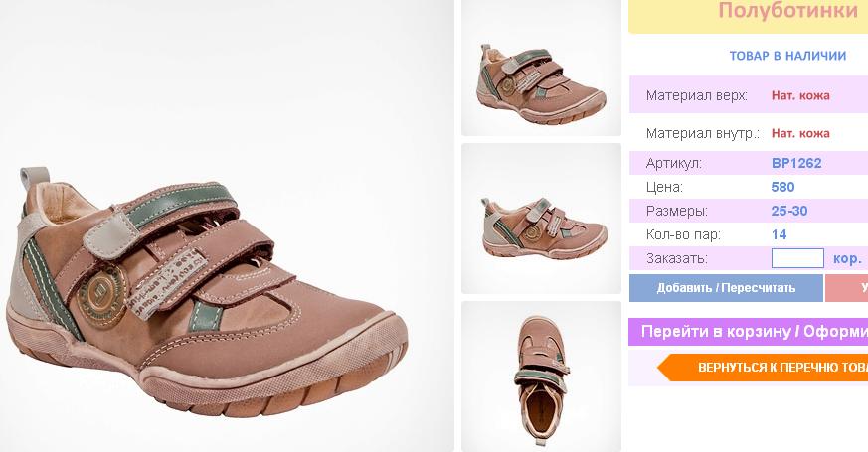Click the кор. unit label
The image size is (868, 452).
(847, 259)
